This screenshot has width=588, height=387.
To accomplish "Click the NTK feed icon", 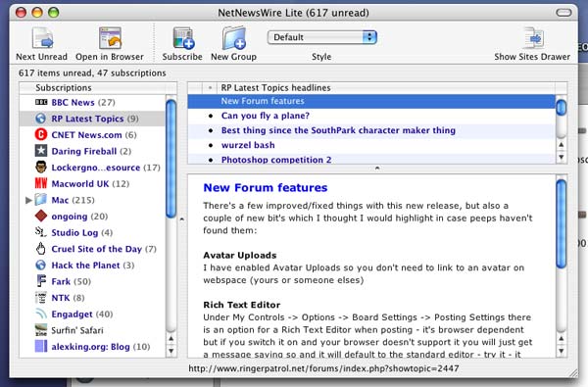I will point(41,298).
